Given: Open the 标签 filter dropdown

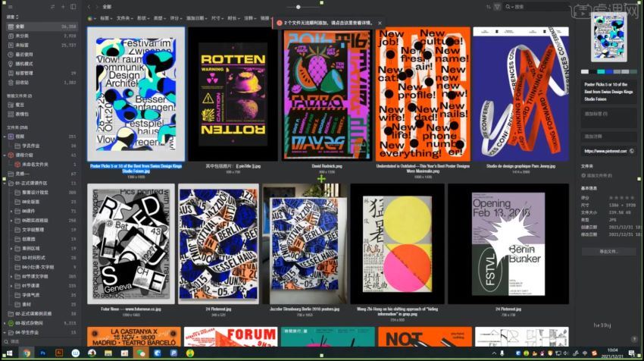Looking at the screenshot, I should click(106, 18).
